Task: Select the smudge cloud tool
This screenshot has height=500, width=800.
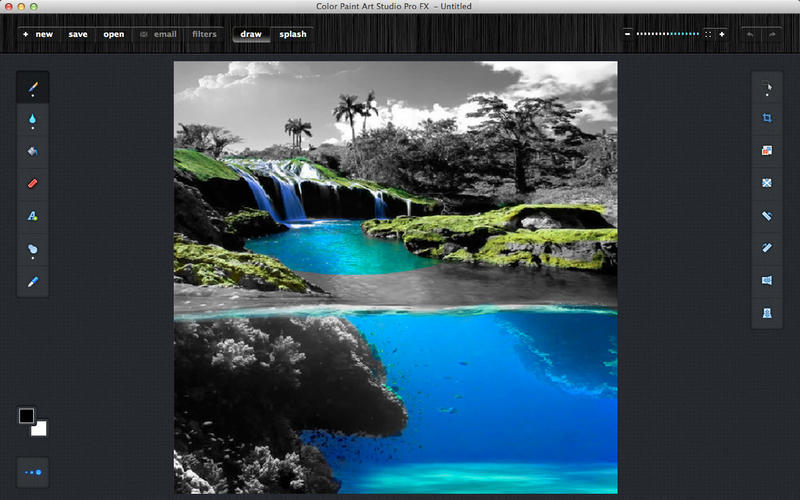Action: point(33,249)
